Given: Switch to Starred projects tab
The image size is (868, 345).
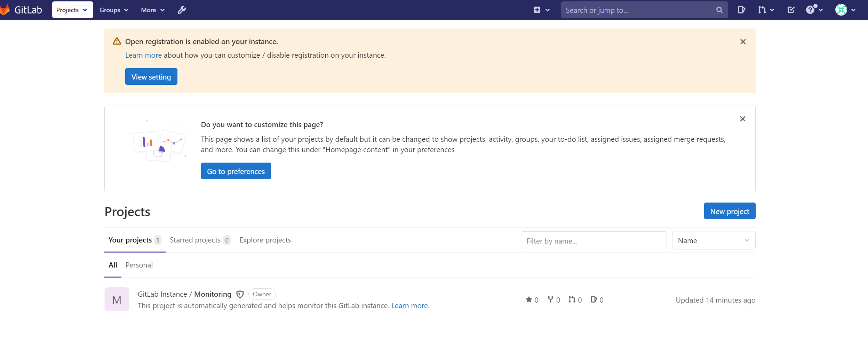Looking at the screenshot, I should [200, 240].
